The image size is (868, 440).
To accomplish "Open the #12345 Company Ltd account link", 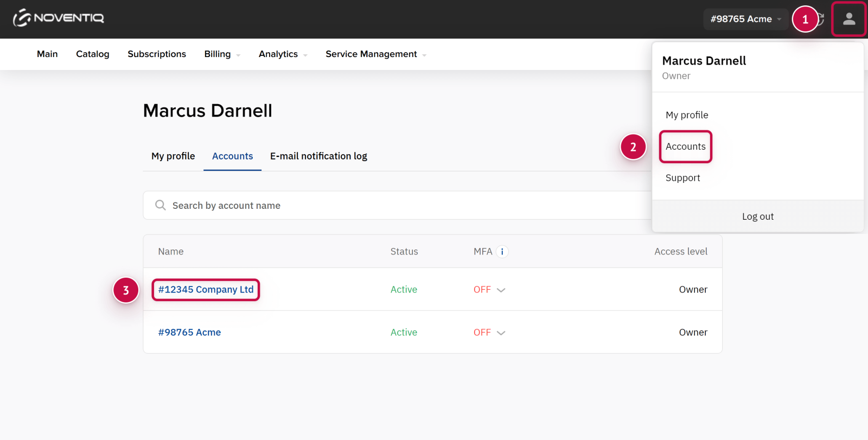I will pos(206,290).
